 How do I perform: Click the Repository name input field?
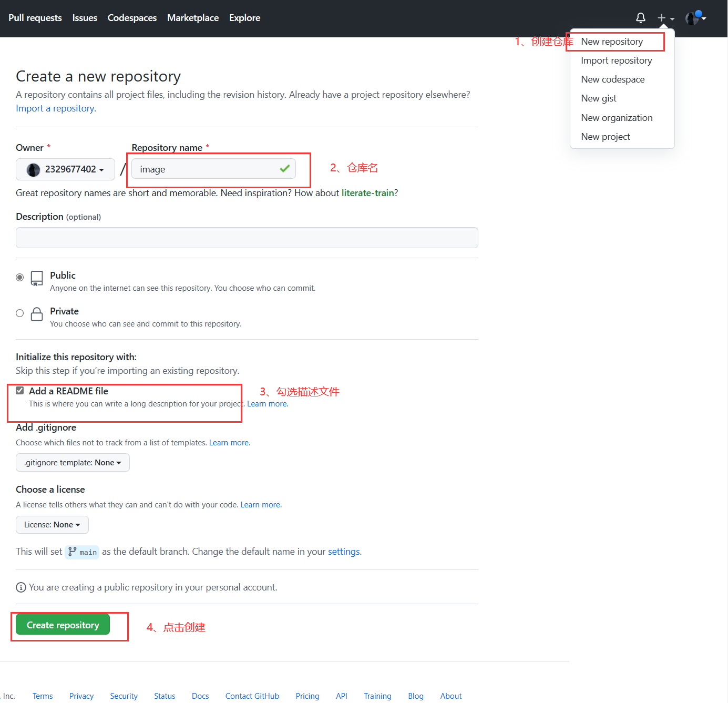pos(213,169)
